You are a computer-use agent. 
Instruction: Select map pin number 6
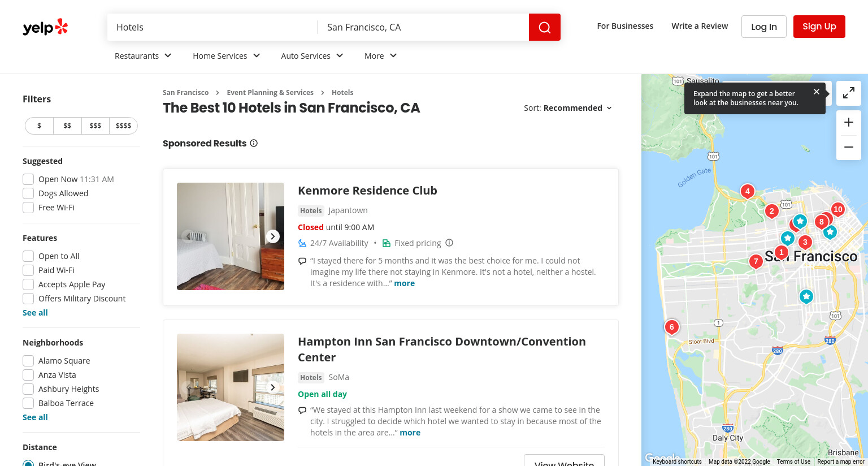[671, 327]
